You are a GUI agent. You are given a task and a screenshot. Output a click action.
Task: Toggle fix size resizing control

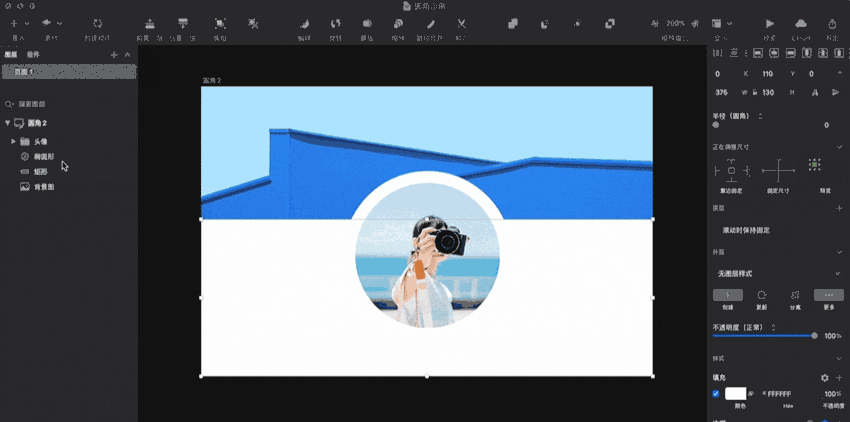pos(778,171)
